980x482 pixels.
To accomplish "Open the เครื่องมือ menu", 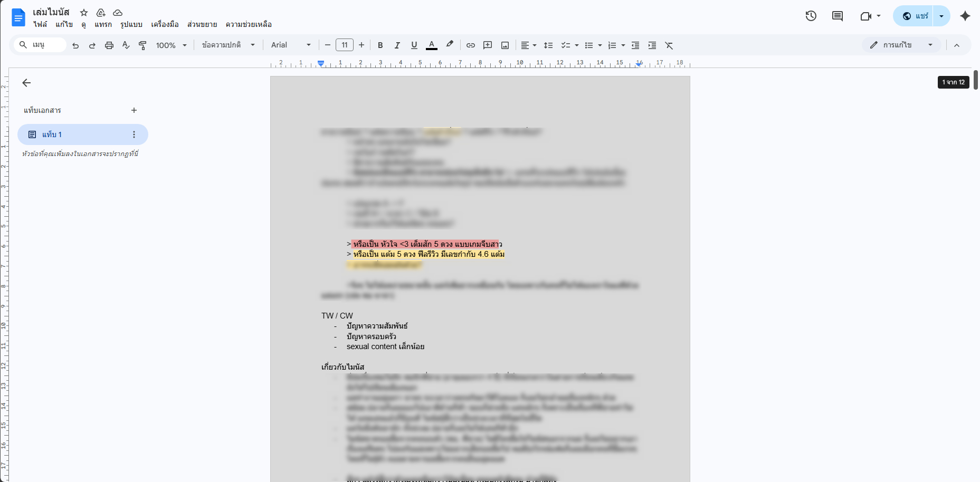I will (165, 24).
